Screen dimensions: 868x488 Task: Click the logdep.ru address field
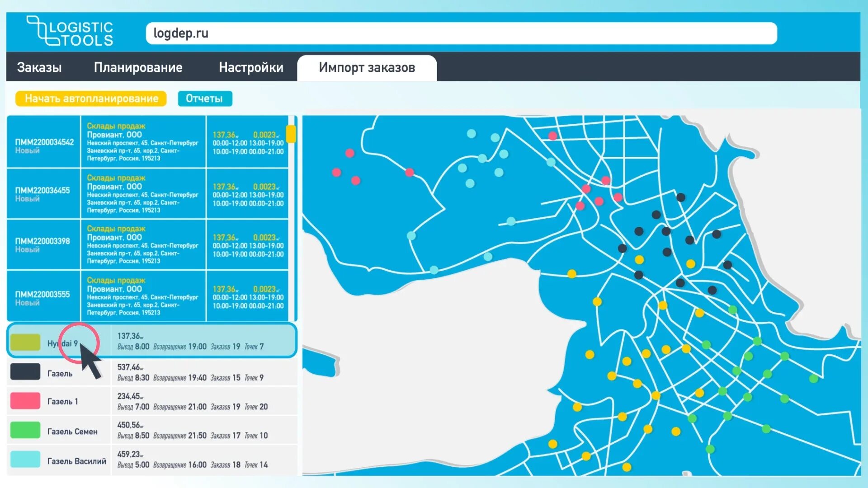(x=461, y=33)
